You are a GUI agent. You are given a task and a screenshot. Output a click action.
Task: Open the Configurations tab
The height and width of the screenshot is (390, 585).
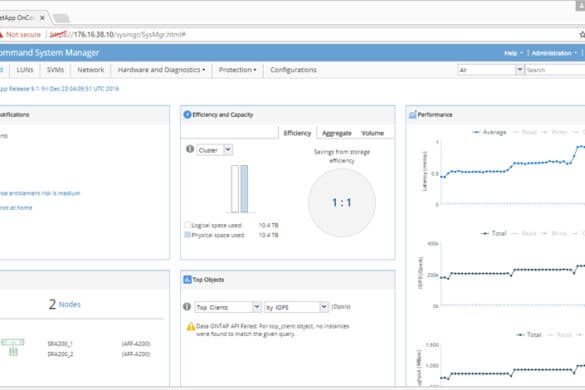293,70
